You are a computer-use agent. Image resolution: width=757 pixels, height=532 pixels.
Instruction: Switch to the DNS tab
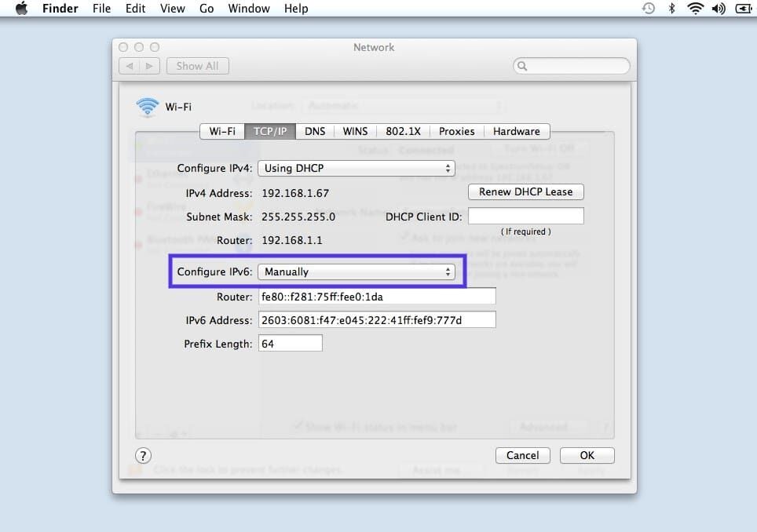coord(315,131)
